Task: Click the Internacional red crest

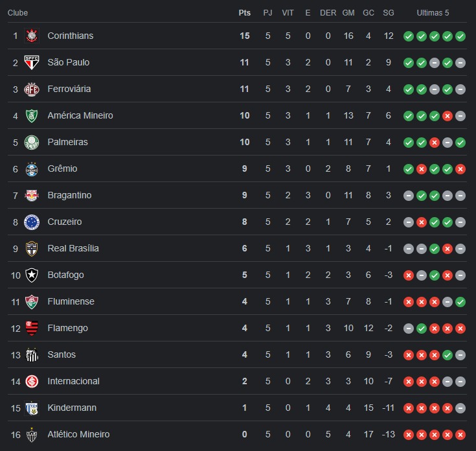Action: [x=32, y=382]
